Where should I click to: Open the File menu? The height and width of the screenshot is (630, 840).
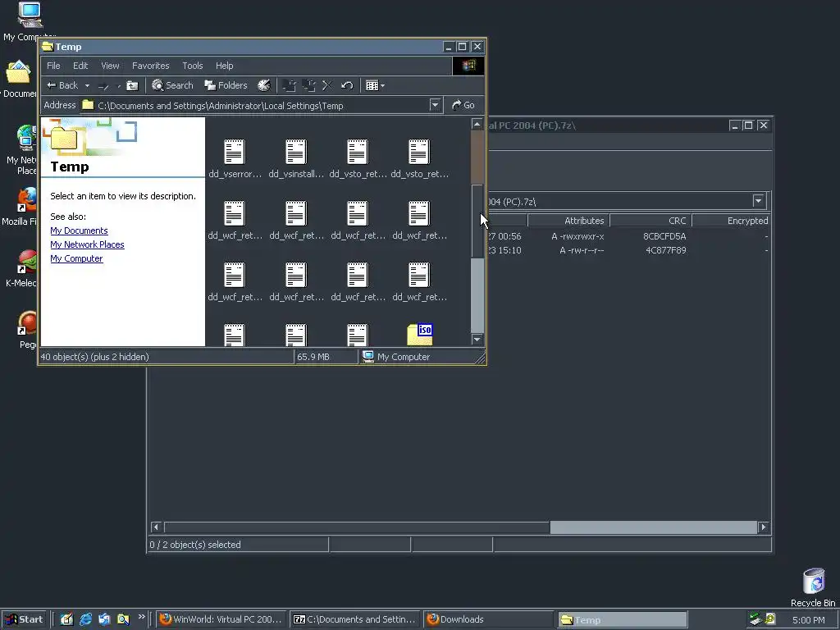pos(53,66)
